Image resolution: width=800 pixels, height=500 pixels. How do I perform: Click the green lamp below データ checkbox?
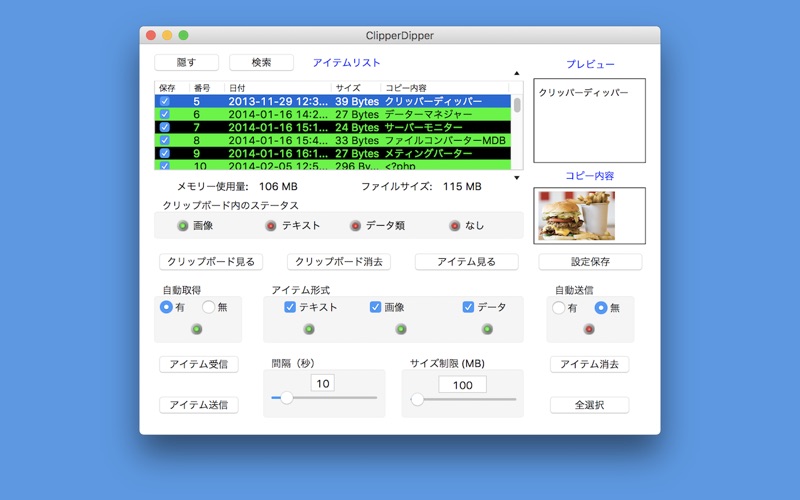pos(487,329)
